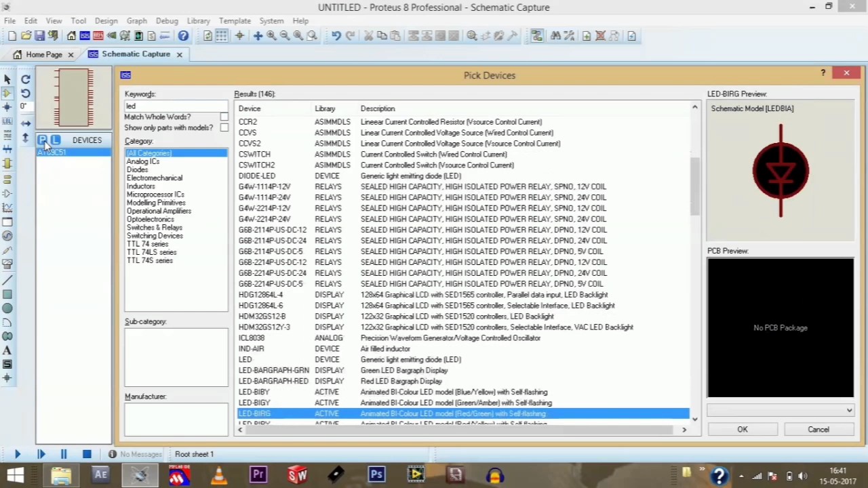Click the Stop simulation button
868x488 pixels.
[87, 454]
